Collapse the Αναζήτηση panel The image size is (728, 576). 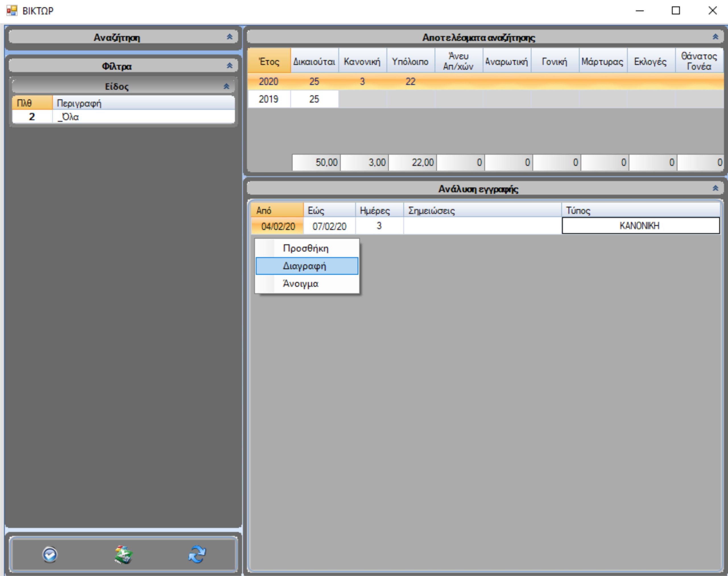pyautogui.click(x=229, y=37)
